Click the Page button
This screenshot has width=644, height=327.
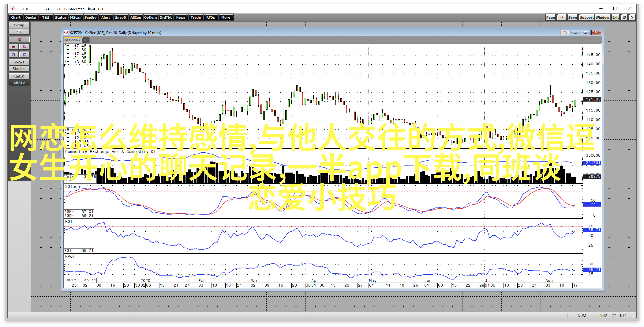tap(550, 17)
